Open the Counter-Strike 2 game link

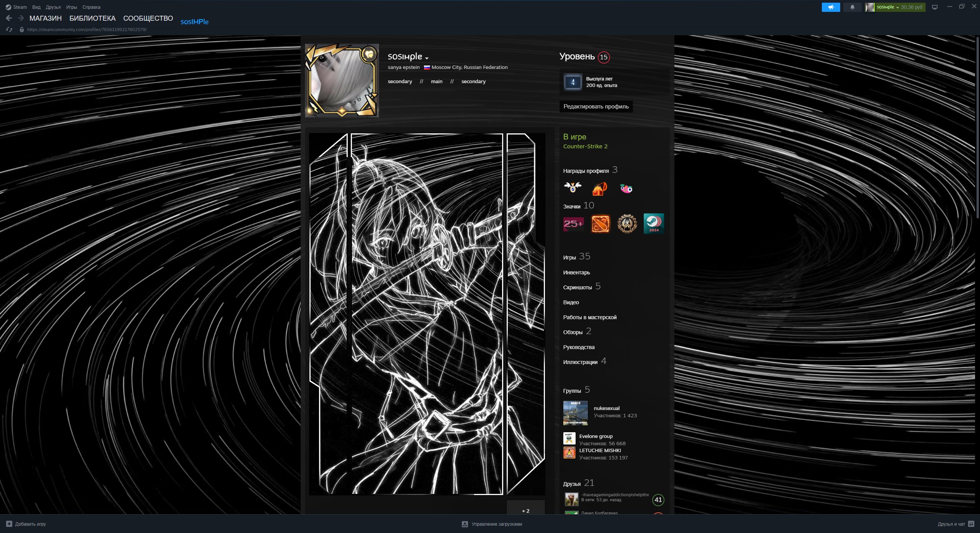[585, 146]
